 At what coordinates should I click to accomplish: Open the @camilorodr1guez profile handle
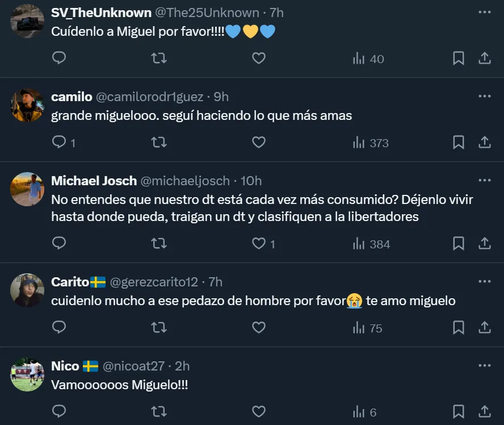pos(149,97)
